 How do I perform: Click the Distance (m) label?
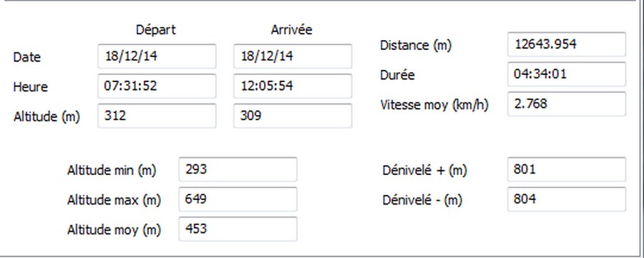[x=416, y=45]
